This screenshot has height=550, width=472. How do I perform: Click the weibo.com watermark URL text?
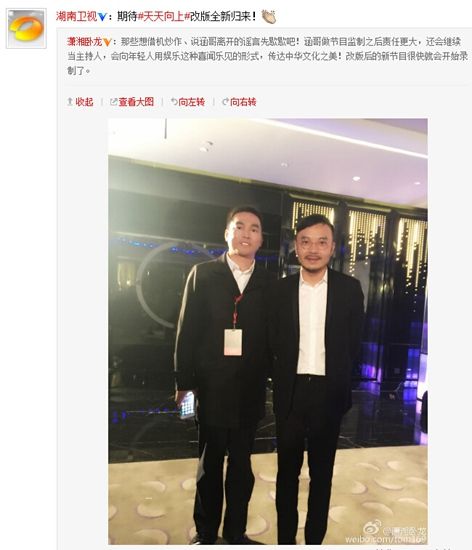386,539
